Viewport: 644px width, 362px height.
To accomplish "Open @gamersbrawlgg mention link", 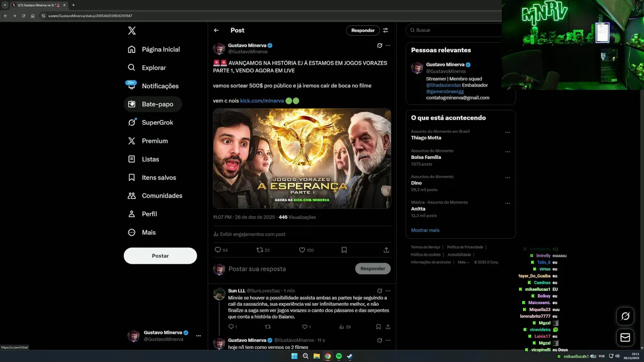I will pyautogui.click(x=445, y=92).
